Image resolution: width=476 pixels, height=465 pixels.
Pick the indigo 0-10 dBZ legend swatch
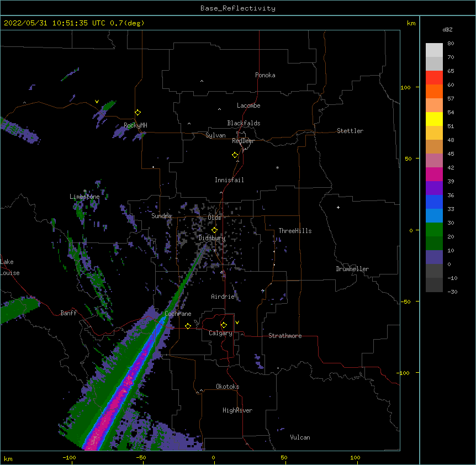click(x=434, y=257)
